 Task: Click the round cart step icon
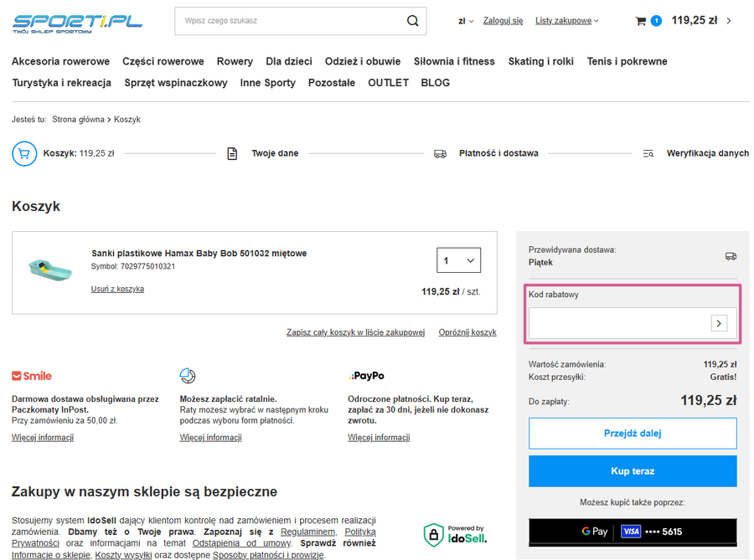coord(24,154)
